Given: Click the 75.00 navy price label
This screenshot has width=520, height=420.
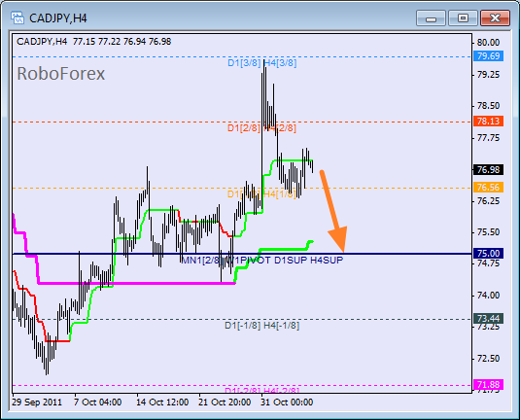Looking at the screenshot, I should click(488, 254).
